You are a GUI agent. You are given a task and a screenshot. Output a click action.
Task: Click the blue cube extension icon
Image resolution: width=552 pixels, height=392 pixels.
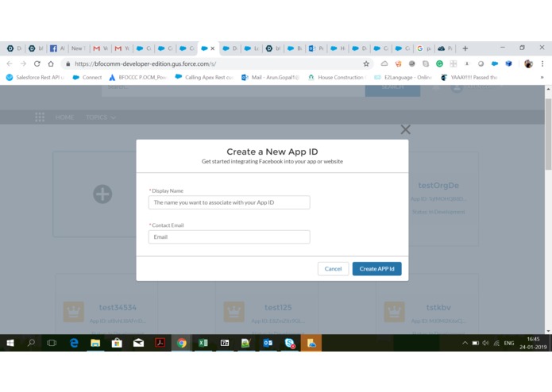point(508,63)
